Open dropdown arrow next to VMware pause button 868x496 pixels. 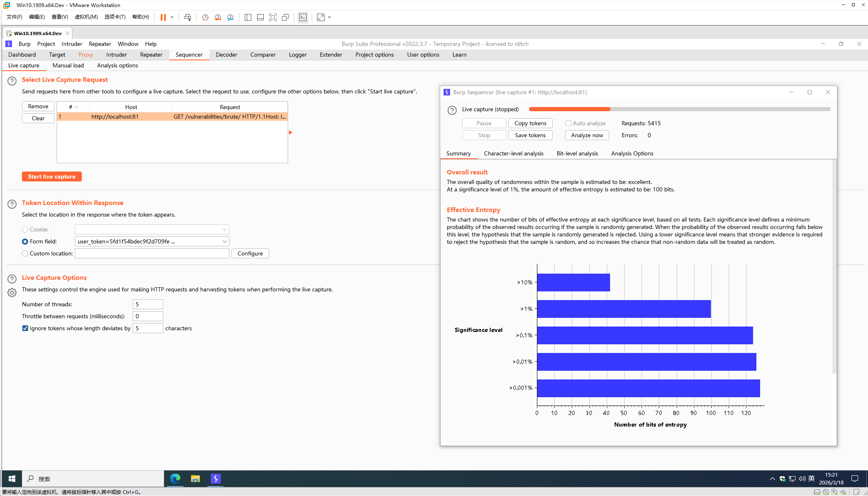click(172, 17)
